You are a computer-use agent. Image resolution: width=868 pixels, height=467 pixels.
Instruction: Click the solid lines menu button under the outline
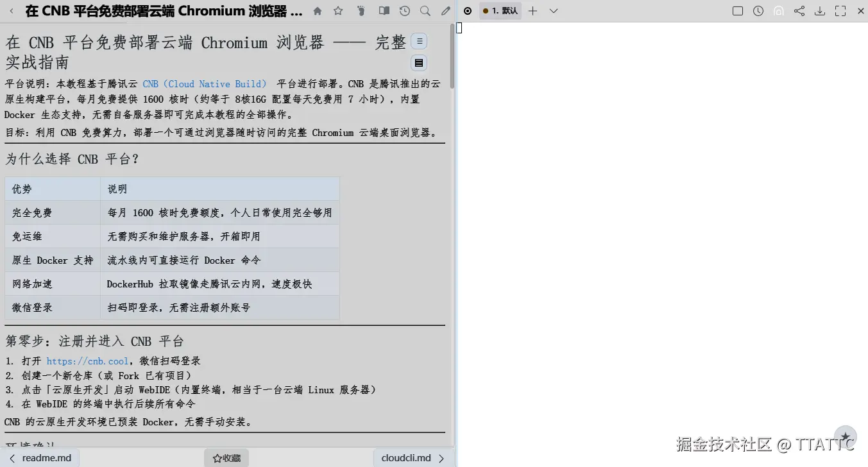[419, 63]
